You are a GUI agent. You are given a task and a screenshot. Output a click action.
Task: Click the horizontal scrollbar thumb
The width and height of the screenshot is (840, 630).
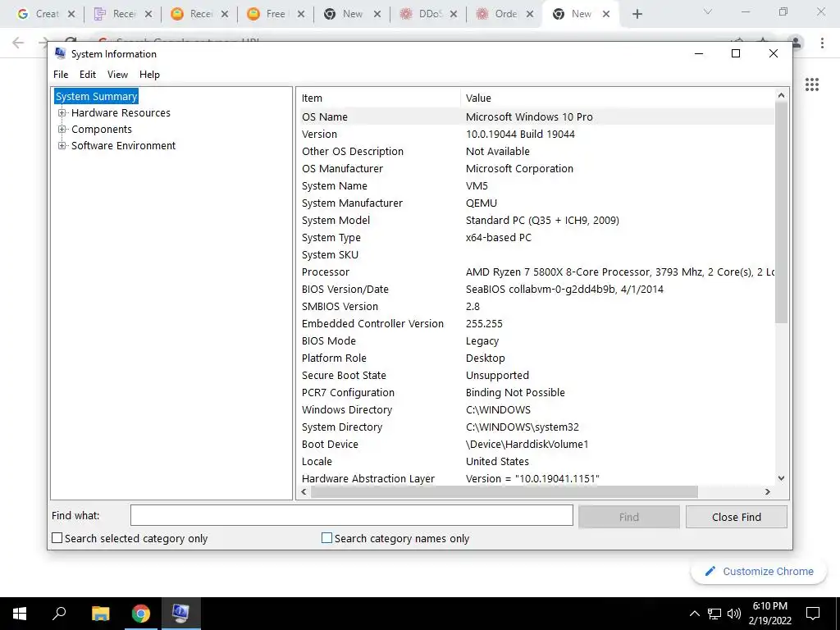[504, 492]
